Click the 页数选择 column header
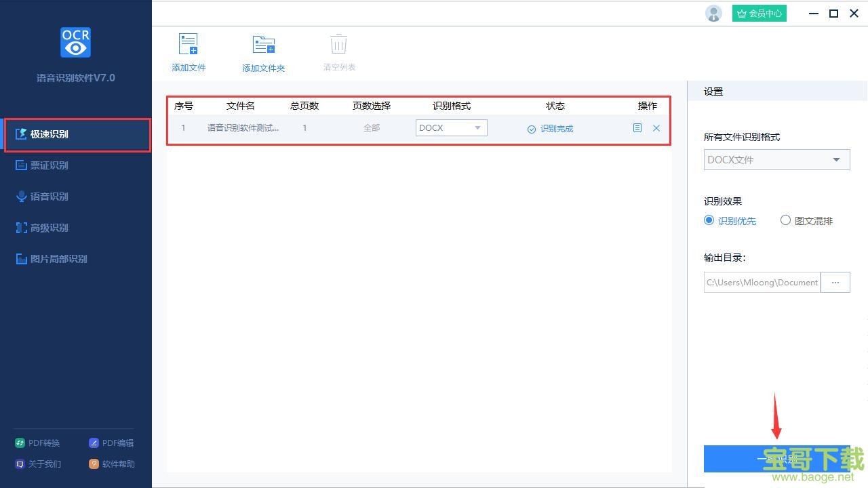This screenshot has height=488, width=868. point(372,106)
